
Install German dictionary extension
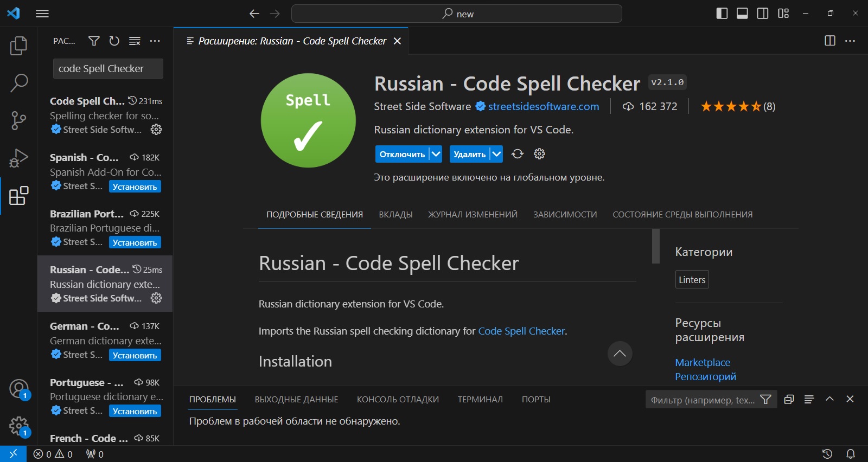[135, 355]
